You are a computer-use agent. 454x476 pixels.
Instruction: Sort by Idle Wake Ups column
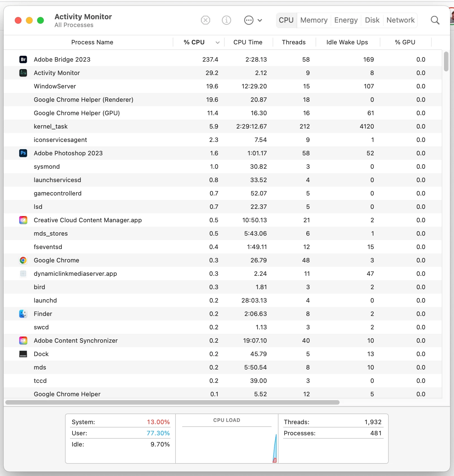click(347, 42)
